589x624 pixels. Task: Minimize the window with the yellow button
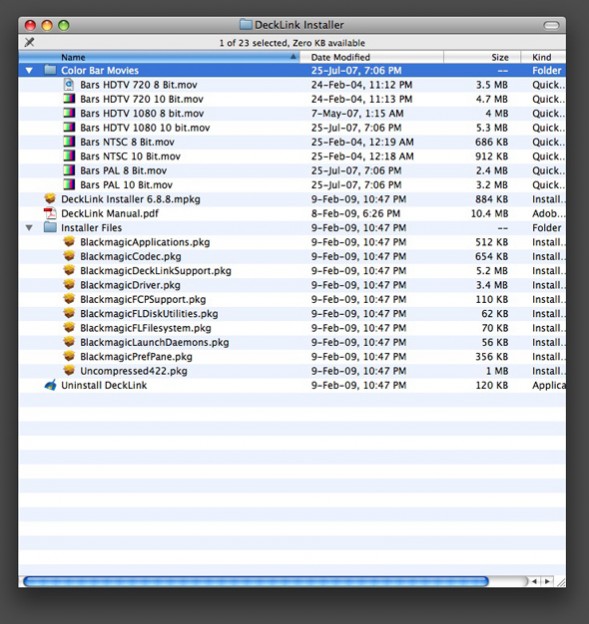(47, 25)
